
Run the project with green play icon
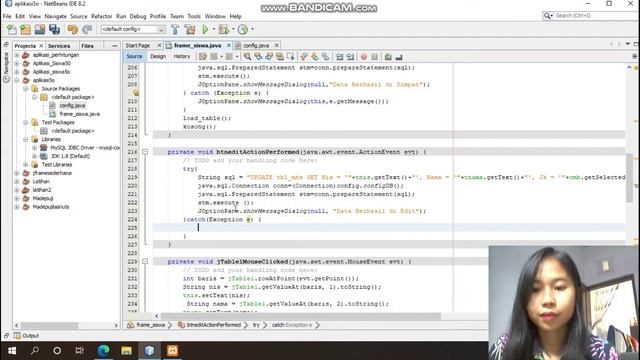(205, 29)
